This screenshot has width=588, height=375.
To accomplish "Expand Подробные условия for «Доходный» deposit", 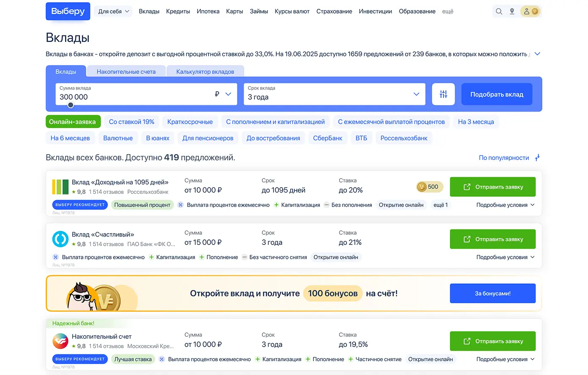I will point(505,205).
